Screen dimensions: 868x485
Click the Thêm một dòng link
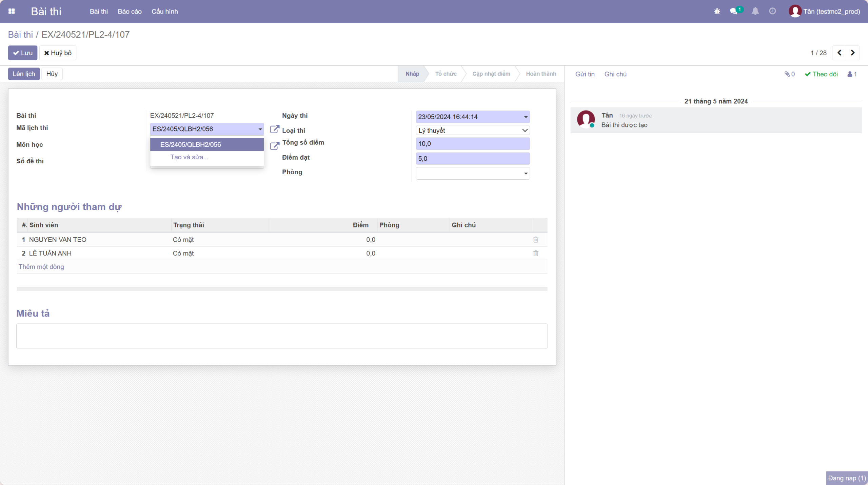pos(41,267)
